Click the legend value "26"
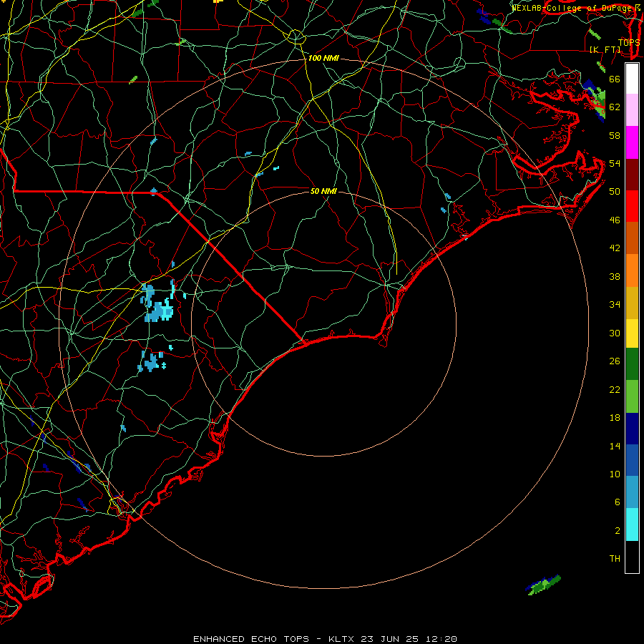The height and width of the screenshot is (644, 644). tap(615, 361)
